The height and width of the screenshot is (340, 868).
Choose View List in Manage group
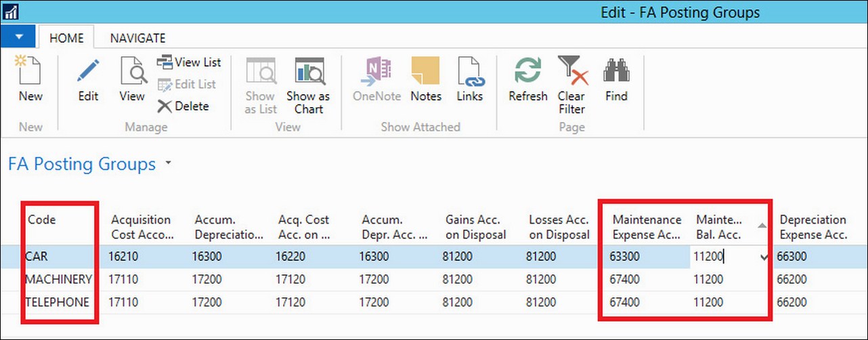189,62
